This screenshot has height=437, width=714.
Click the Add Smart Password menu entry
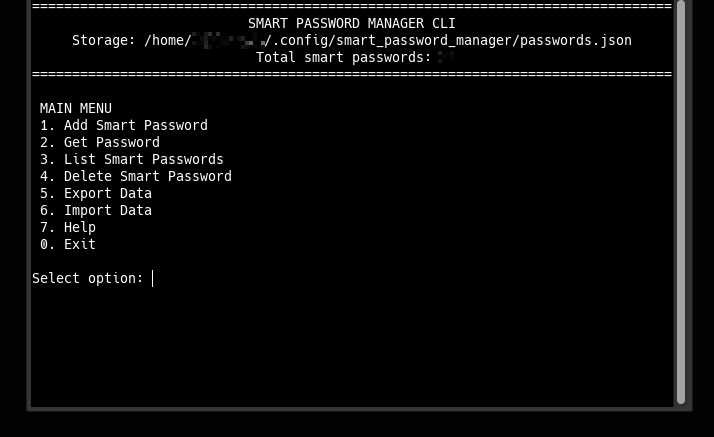124,125
